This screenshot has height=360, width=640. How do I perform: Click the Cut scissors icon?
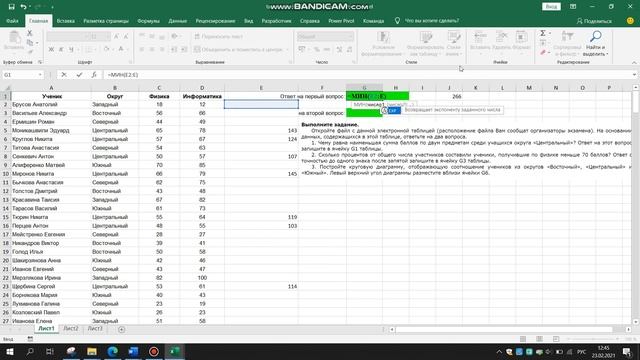tap(29, 33)
